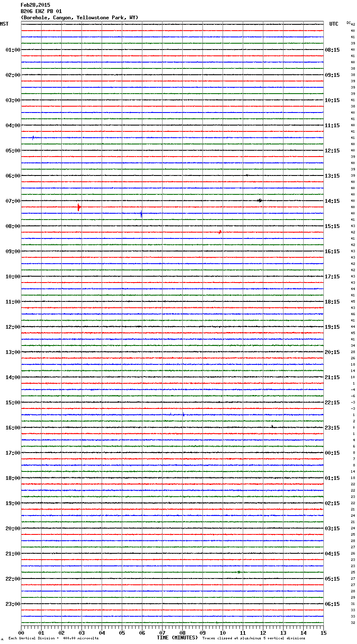Click the 03 minute tick label on x-axis
357x644 pixels.
tap(81, 633)
